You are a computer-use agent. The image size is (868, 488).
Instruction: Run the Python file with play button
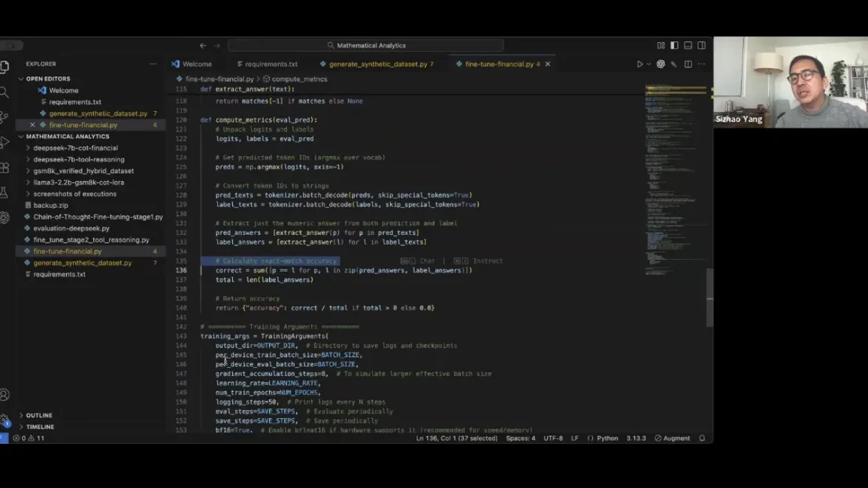640,64
